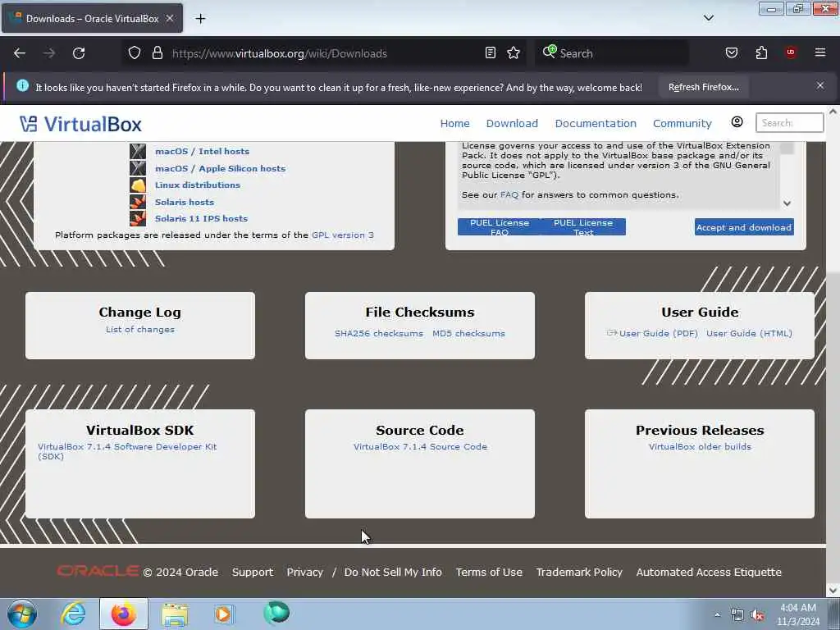Open tracking protection shield icon

tap(135, 53)
